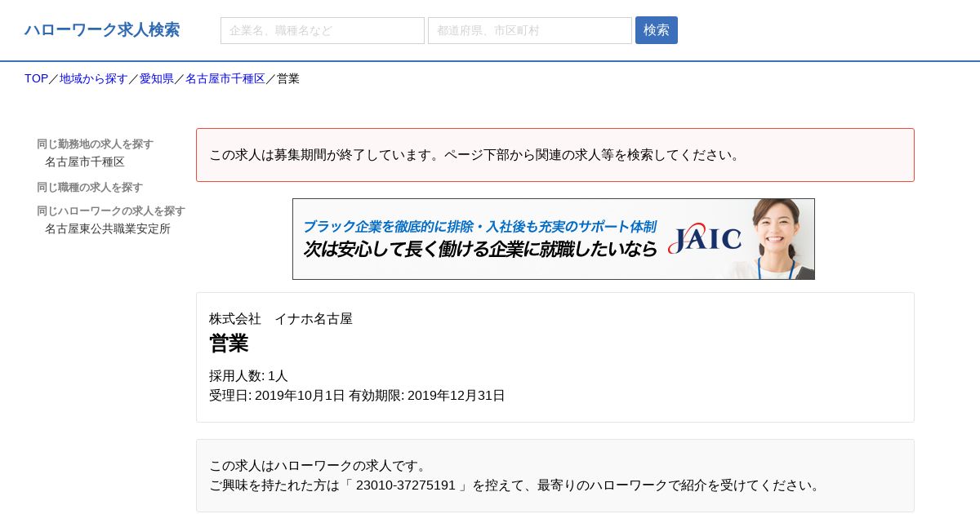The image size is (980, 514).
Task: Select 名古屋東公共職業安定所 in the sidebar
Action: pyautogui.click(x=108, y=228)
